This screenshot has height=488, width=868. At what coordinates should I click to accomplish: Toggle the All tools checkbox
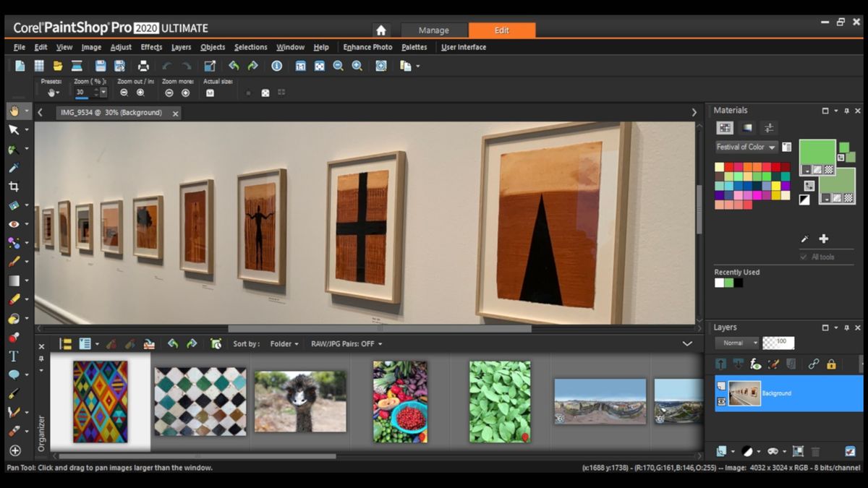click(804, 257)
